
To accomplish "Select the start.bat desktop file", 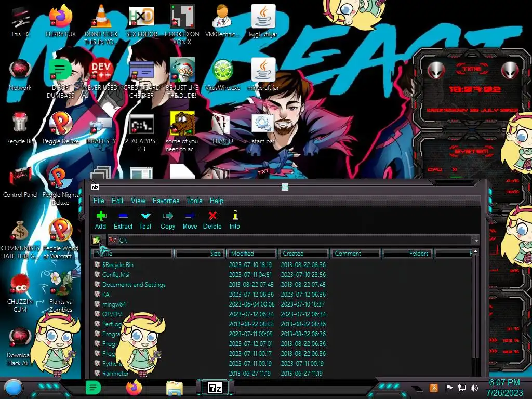I will click(263, 128).
